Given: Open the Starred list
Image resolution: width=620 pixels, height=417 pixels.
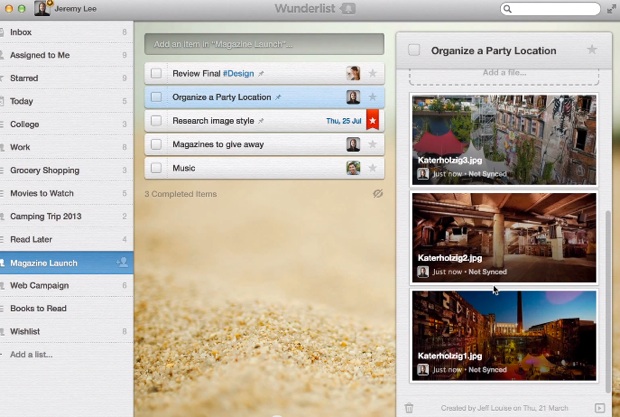Looking at the screenshot, I should click(66, 78).
